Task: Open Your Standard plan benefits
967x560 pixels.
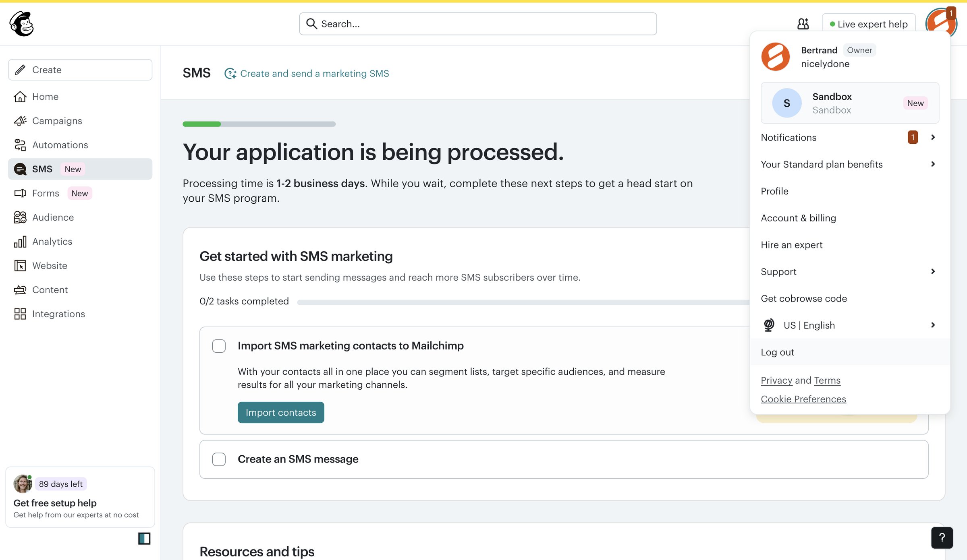Action: pyautogui.click(x=850, y=164)
